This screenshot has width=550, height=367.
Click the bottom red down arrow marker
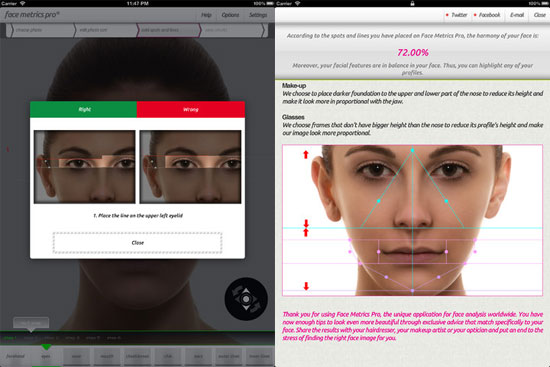pos(306,286)
